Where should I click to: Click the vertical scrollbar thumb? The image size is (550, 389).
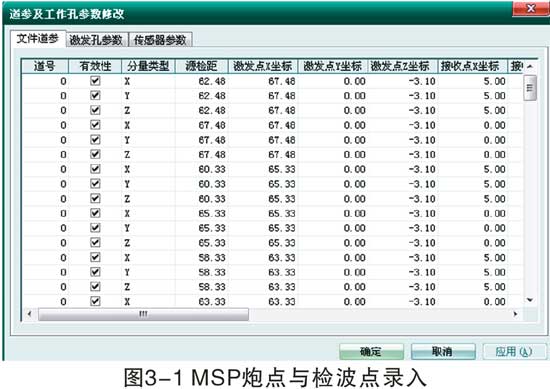click(530, 88)
